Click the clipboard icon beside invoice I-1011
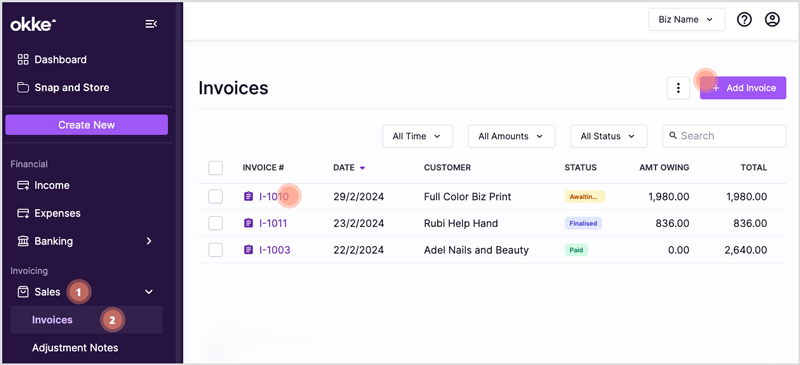This screenshot has height=365, width=800. click(x=248, y=223)
